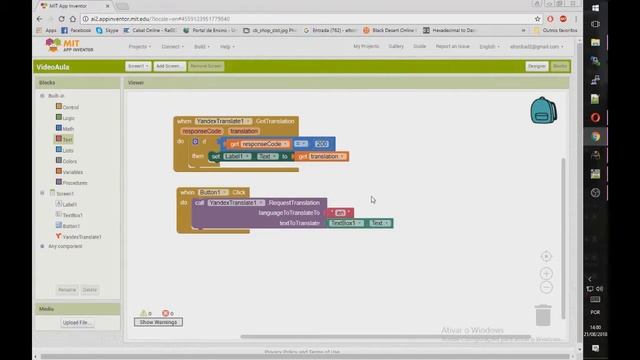640x360 pixels.
Task: Open the backpack icon in the viewer
Action: 543,110
